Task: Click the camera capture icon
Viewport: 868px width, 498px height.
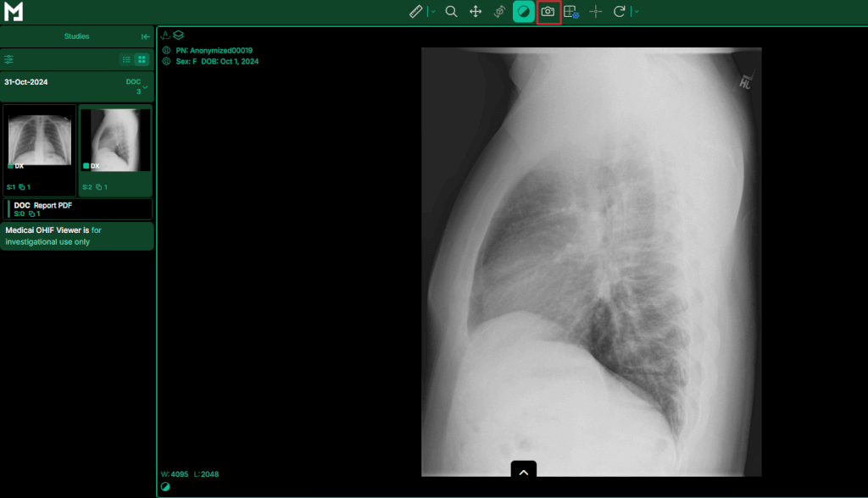Action: point(548,12)
